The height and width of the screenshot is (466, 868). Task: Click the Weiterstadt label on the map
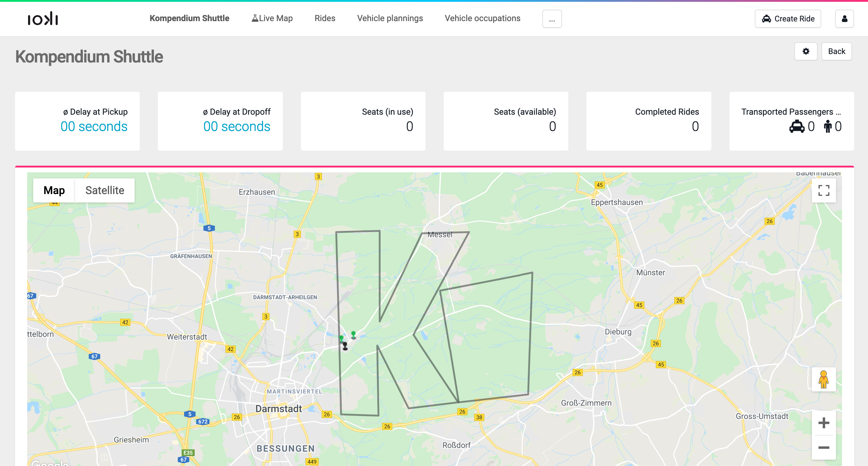click(x=187, y=337)
